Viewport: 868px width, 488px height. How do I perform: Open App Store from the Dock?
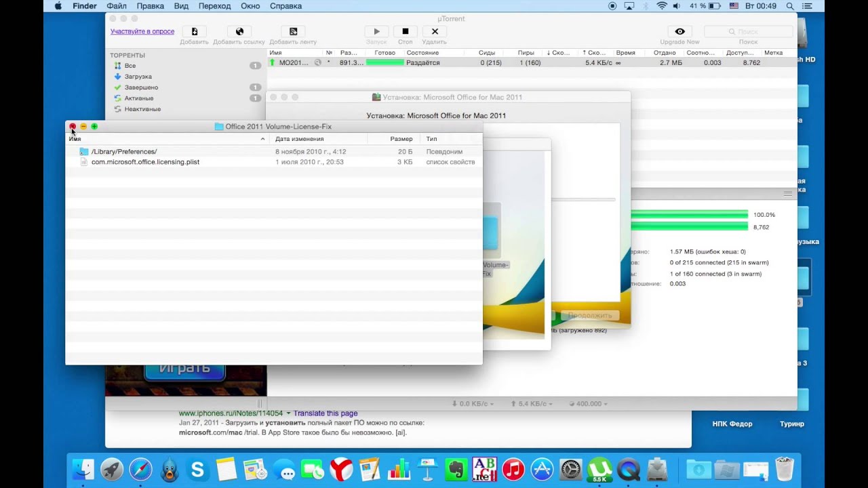542,469
